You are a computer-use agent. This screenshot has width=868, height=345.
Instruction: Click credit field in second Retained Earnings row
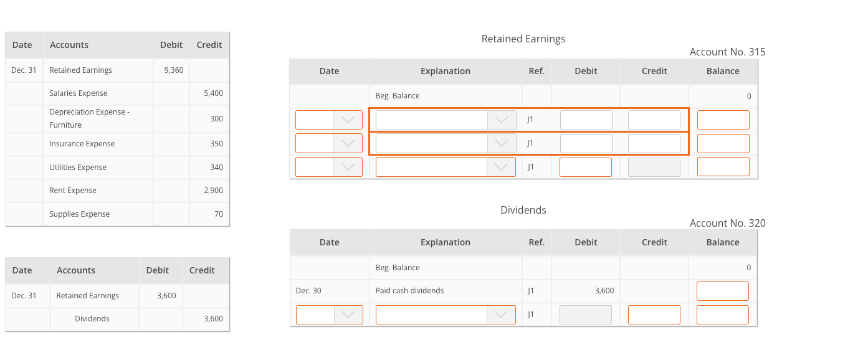pos(654,143)
